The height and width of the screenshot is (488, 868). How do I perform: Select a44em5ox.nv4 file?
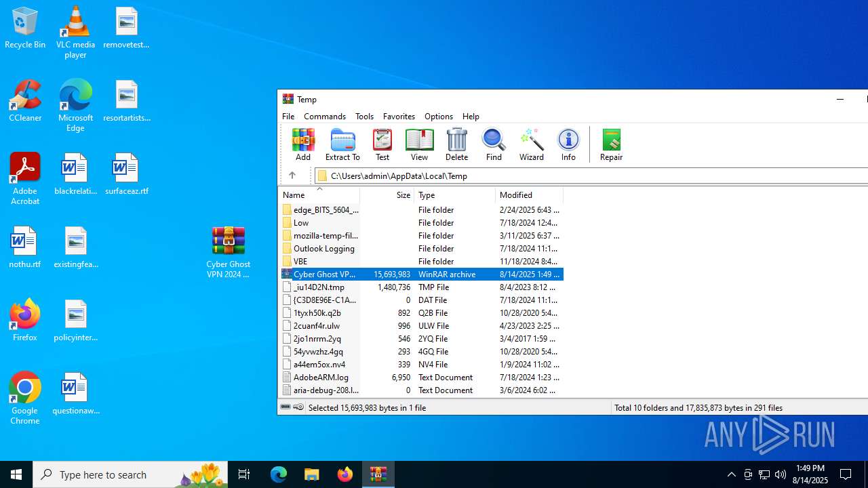422,365
